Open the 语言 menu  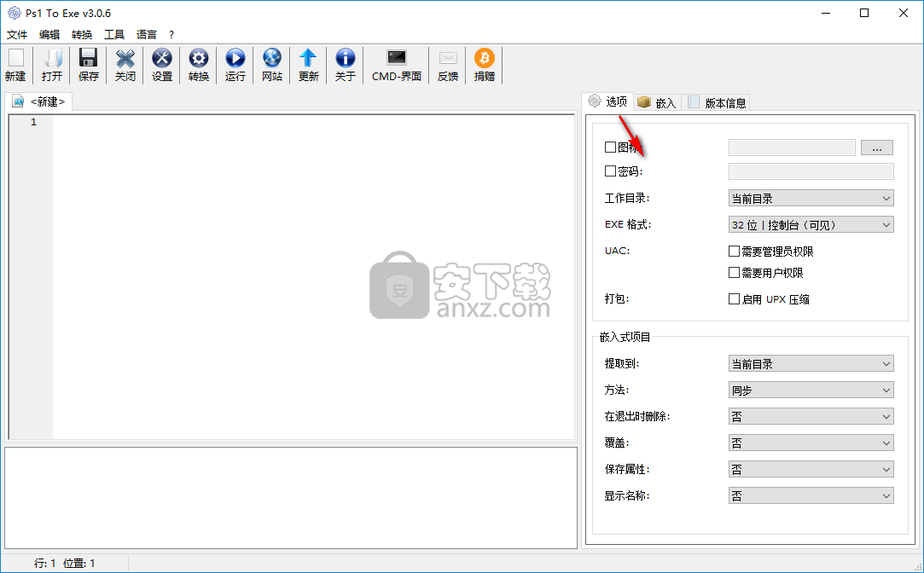tap(147, 35)
